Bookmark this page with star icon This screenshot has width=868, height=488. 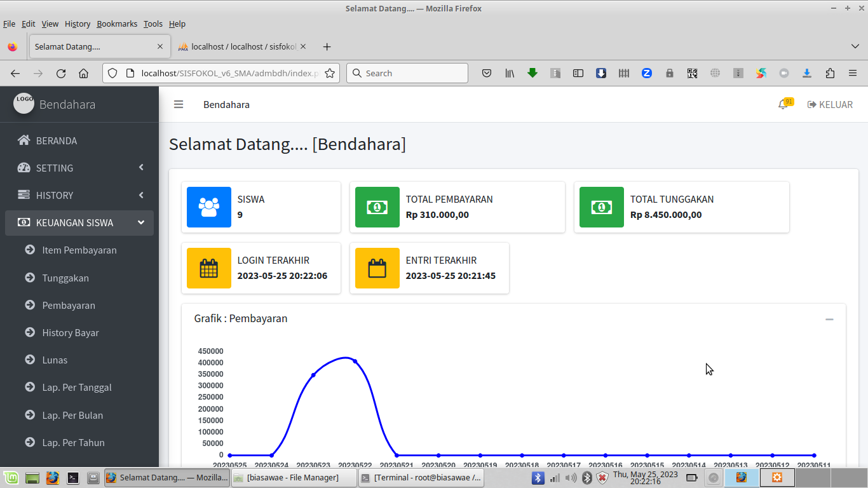point(330,73)
